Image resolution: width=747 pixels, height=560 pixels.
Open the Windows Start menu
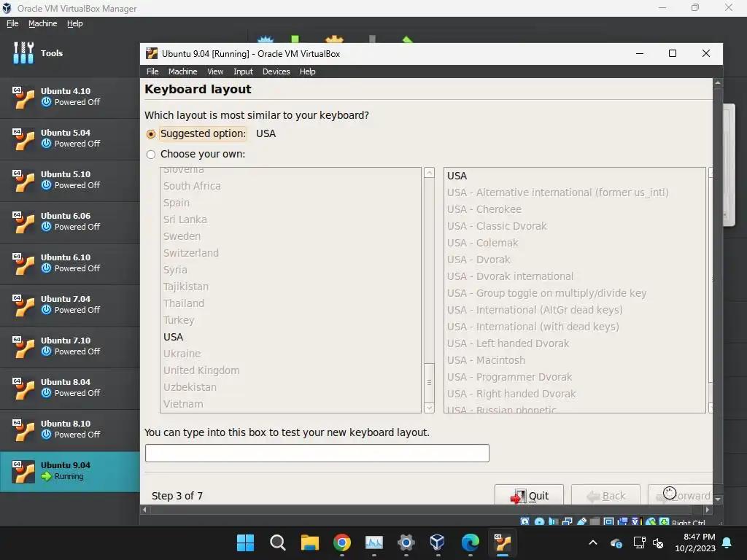pyautogui.click(x=245, y=542)
